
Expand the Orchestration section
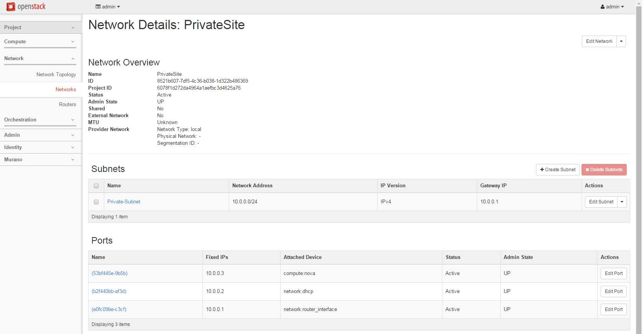pos(73,120)
